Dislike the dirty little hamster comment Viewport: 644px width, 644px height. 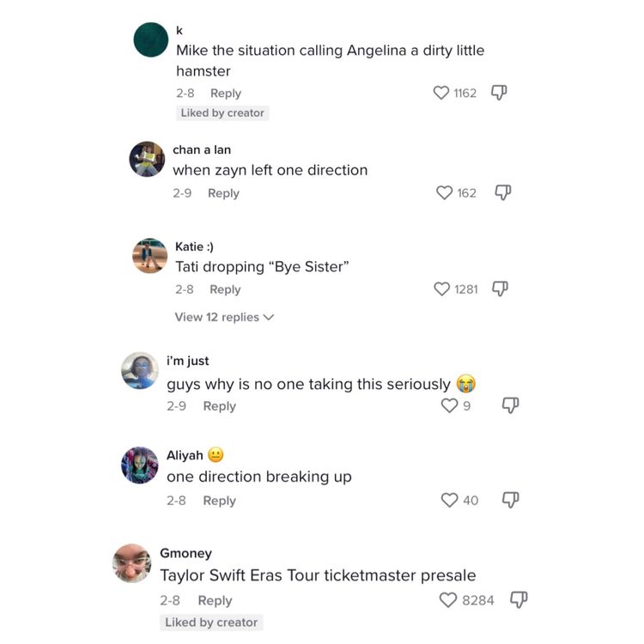pos(499,93)
